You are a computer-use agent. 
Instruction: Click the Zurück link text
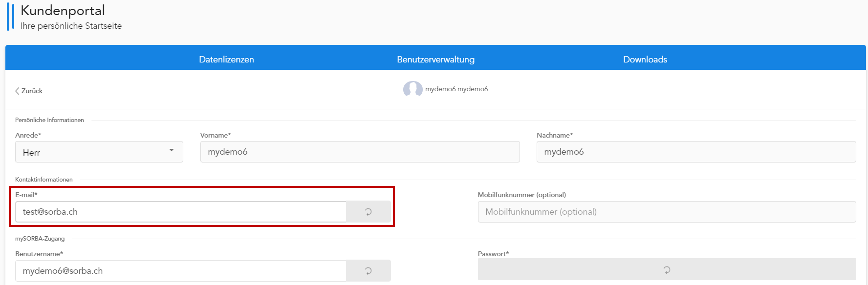[32, 91]
